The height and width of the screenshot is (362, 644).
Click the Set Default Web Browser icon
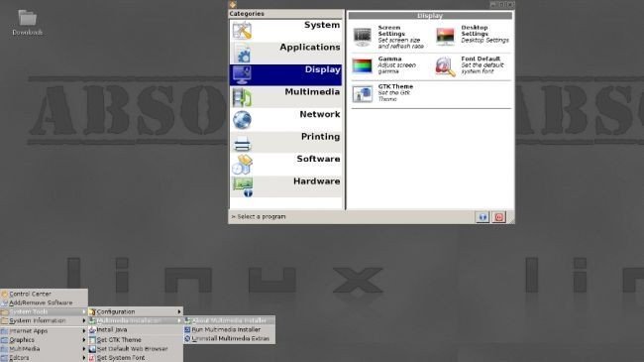click(x=92, y=349)
